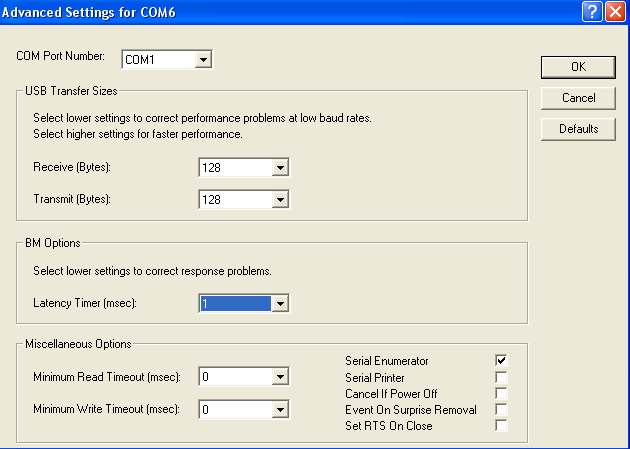Screen dimensions: 630x449
Task: Open the Minimum Read Timeout dropdown
Action: click(280, 378)
